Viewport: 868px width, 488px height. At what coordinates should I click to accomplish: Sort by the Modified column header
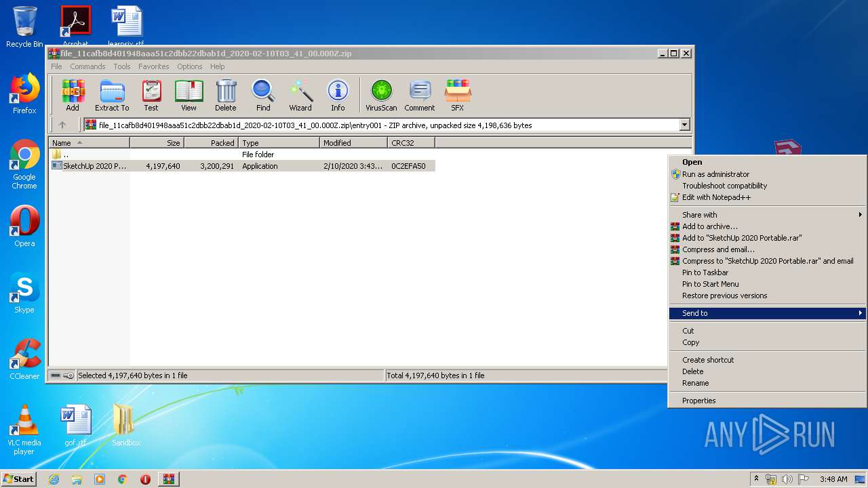(x=353, y=143)
